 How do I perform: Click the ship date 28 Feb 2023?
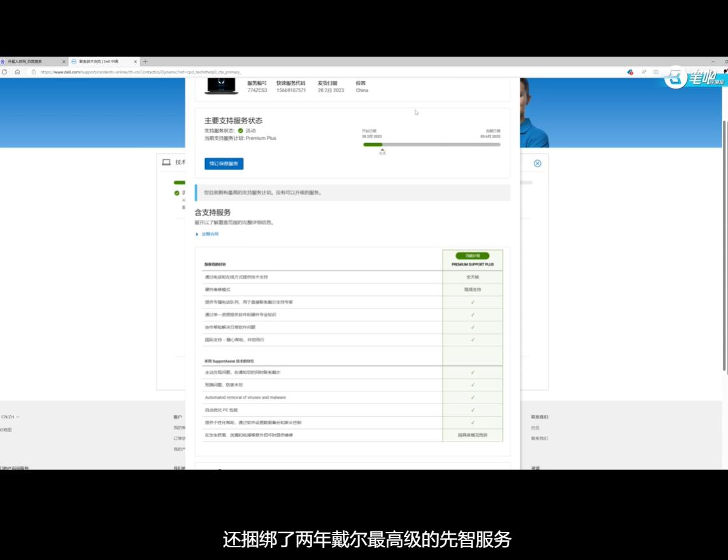pos(331,90)
